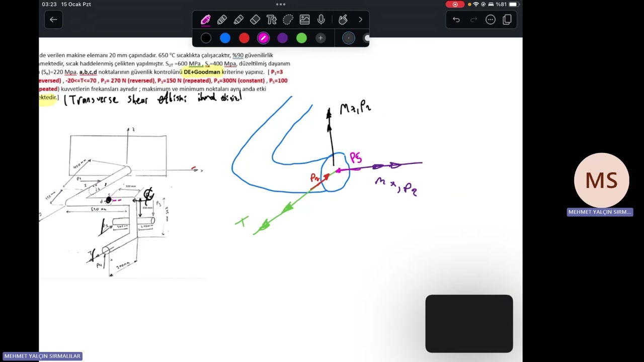Viewport: 644px width, 362px height.
Task: Click the black video thumbnail tile
Action: pos(469,324)
